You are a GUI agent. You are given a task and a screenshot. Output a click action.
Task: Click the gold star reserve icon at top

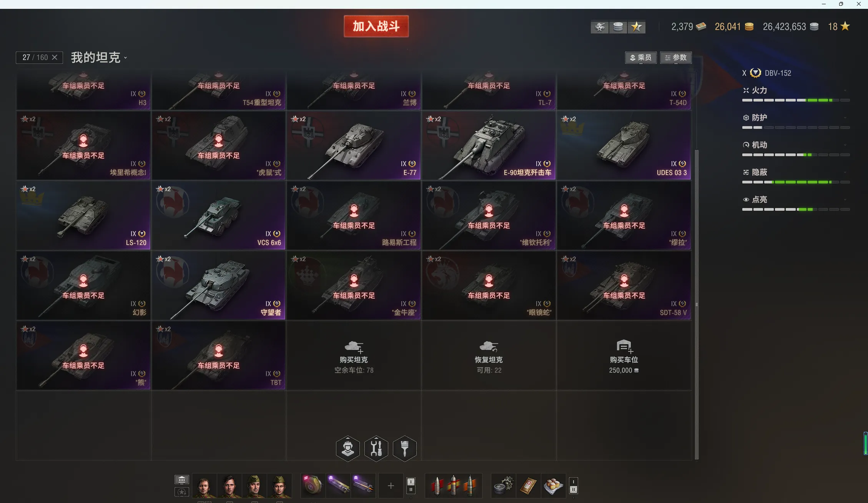click(637, 27)
